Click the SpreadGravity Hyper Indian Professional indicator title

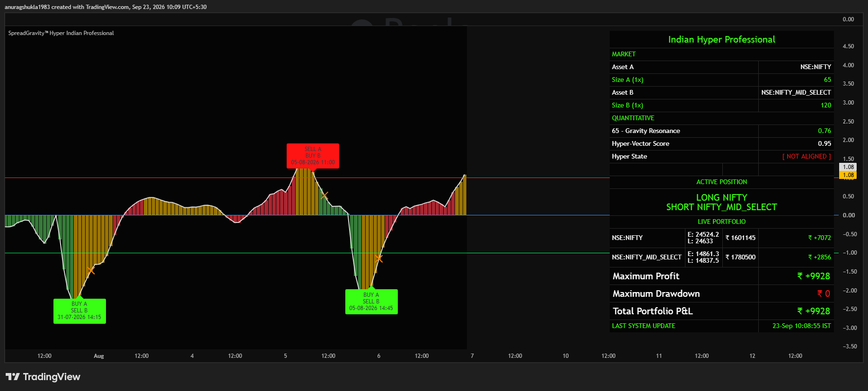point(61,33)
